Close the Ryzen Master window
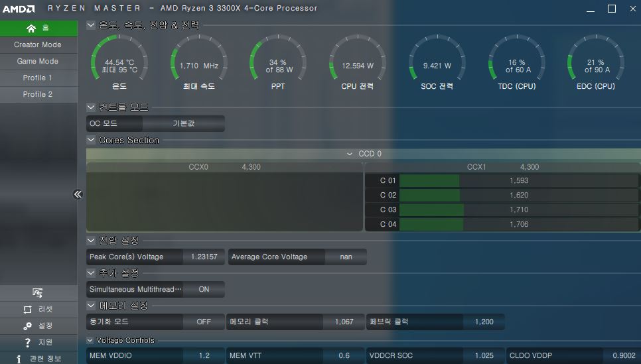 point(633,9)
